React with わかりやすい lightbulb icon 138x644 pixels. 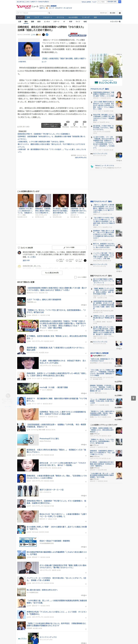click(x=74, y=124)
